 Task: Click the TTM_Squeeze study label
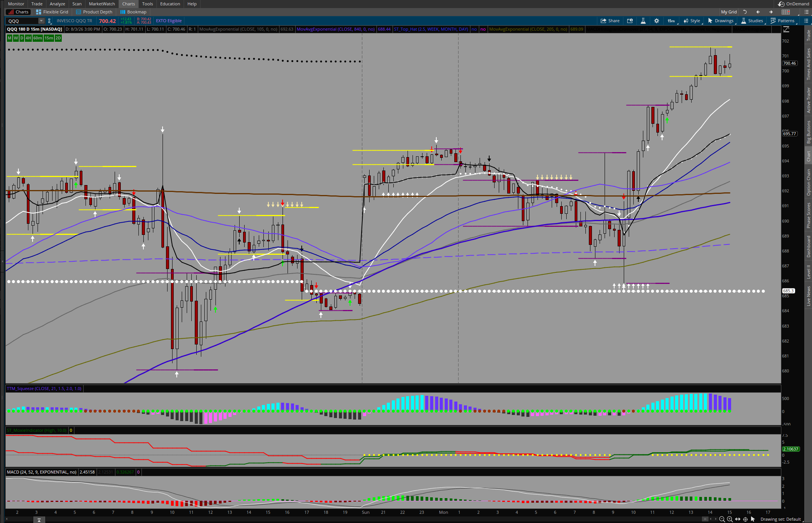point(44,389)
